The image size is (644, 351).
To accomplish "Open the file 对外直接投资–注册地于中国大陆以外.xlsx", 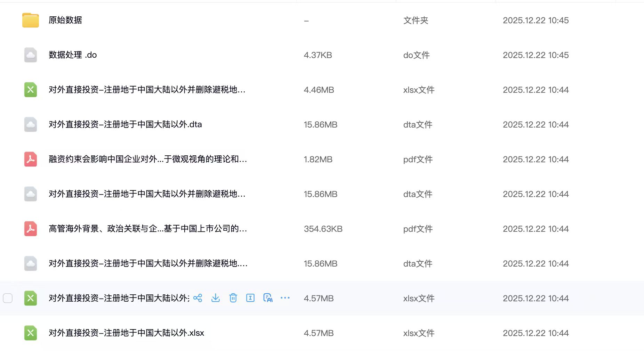I will point(126,333).
